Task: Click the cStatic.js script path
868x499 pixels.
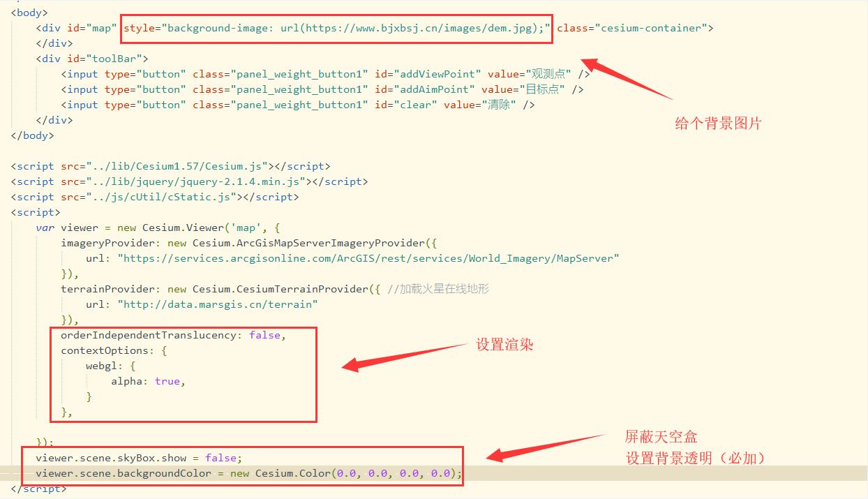Action: (x=163, y=197)
